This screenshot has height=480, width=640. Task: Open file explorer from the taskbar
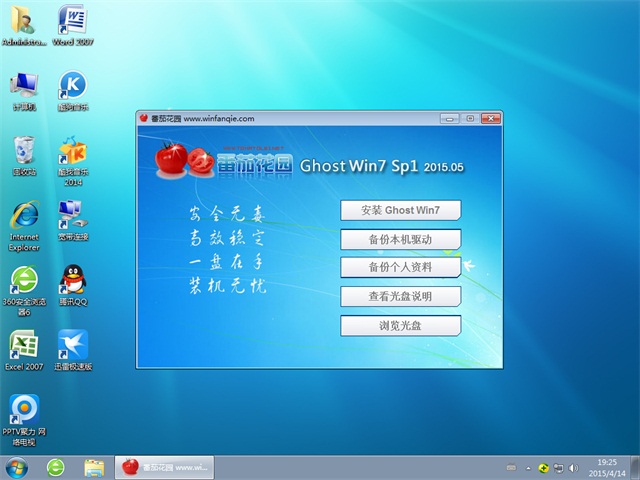(x=94, y=467)
